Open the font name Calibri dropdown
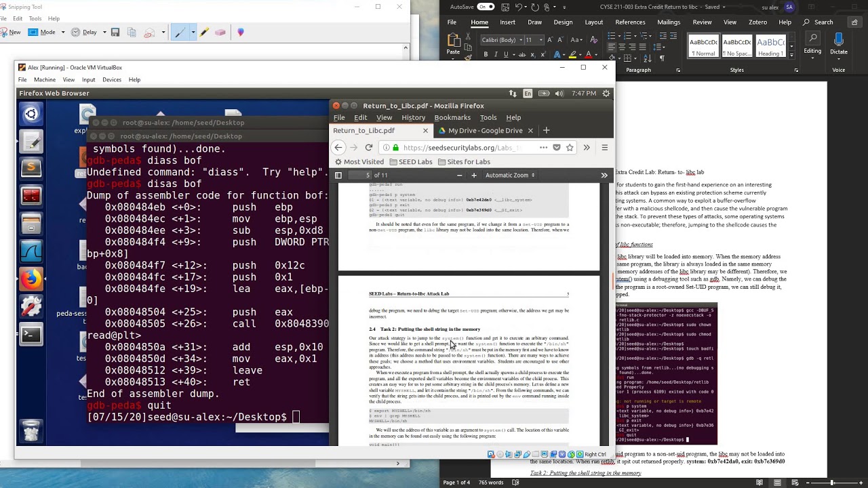The height and width of the screenshot is (488, 868). (520, 40)
